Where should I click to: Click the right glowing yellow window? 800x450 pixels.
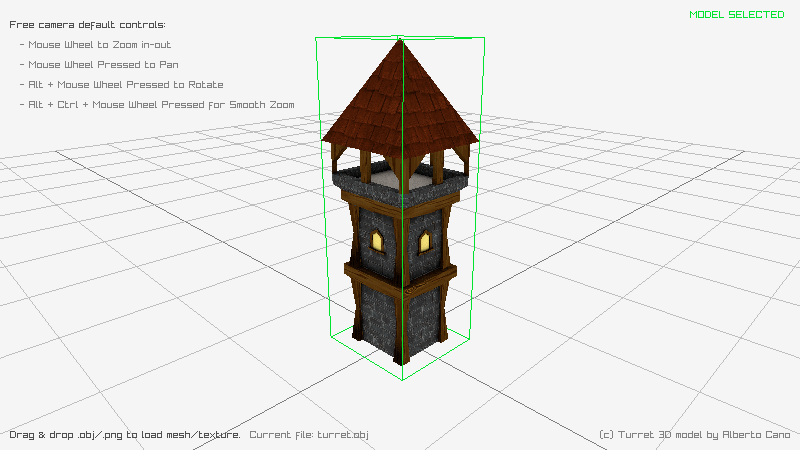pos(424,241)
